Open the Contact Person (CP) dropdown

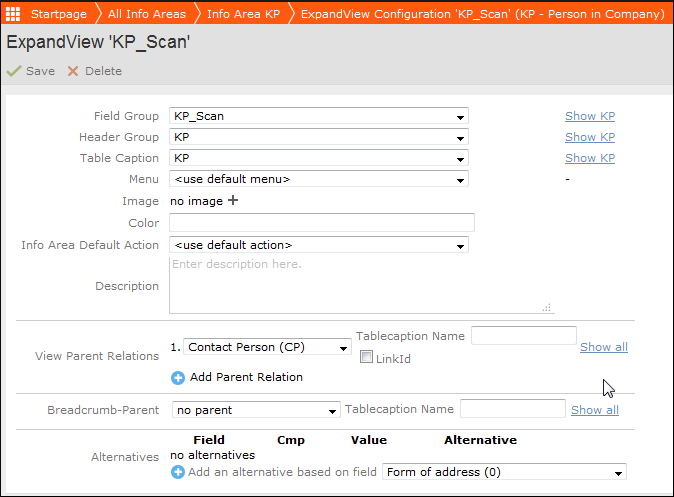click(x=267, y=347)
